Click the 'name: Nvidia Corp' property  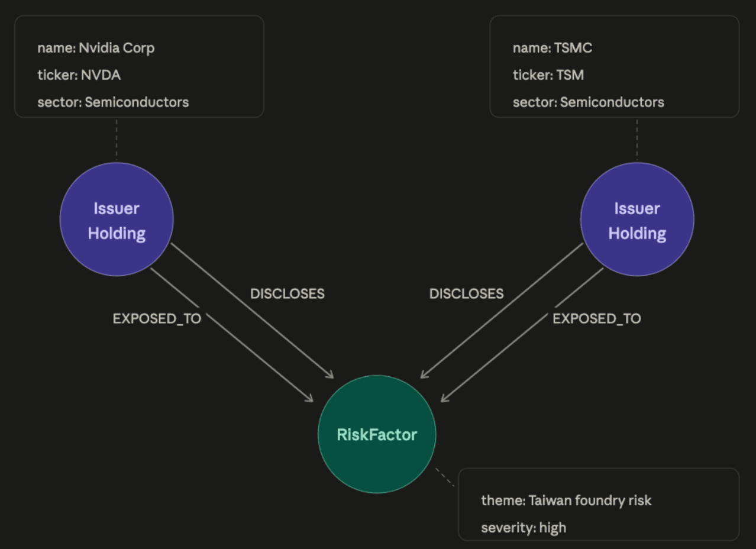96,48
